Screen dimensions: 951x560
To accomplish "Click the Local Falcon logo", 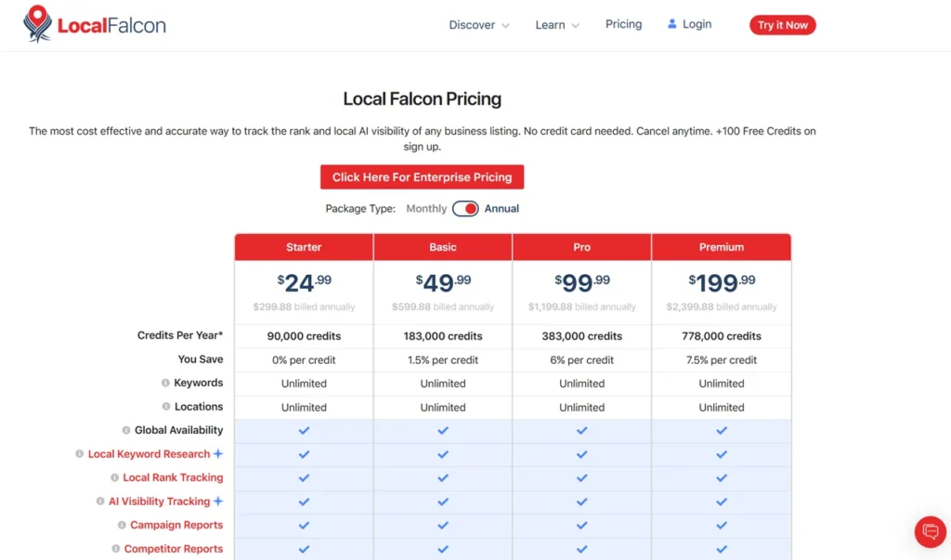I will 94,24.
